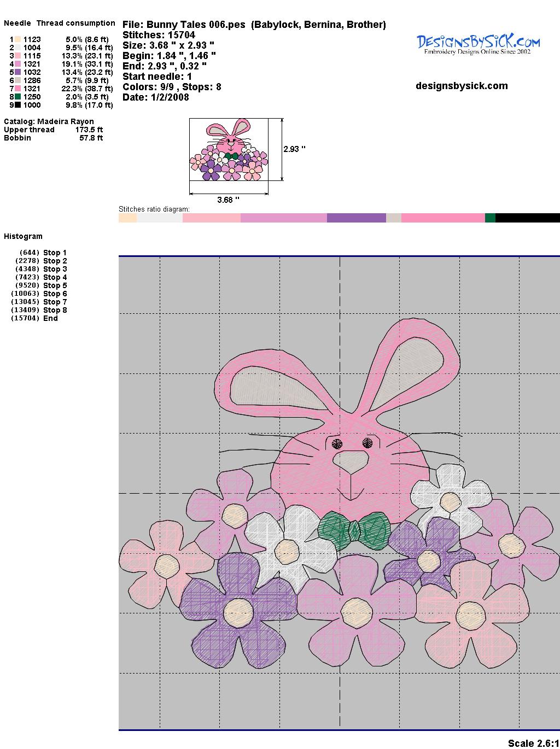The height and width of the screenshot is (749, 560).
Task: Pick the green 1250 thread swatch
Action: point(18,97)
